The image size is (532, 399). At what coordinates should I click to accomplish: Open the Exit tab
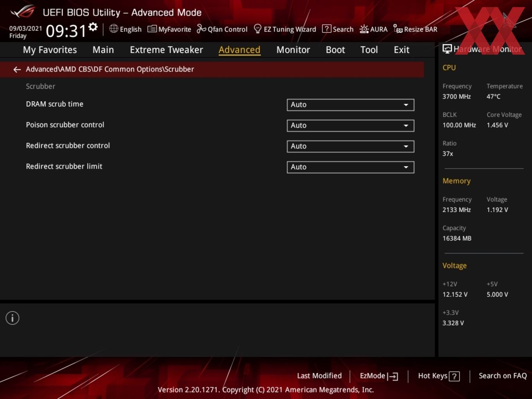(x=401, y=50)
